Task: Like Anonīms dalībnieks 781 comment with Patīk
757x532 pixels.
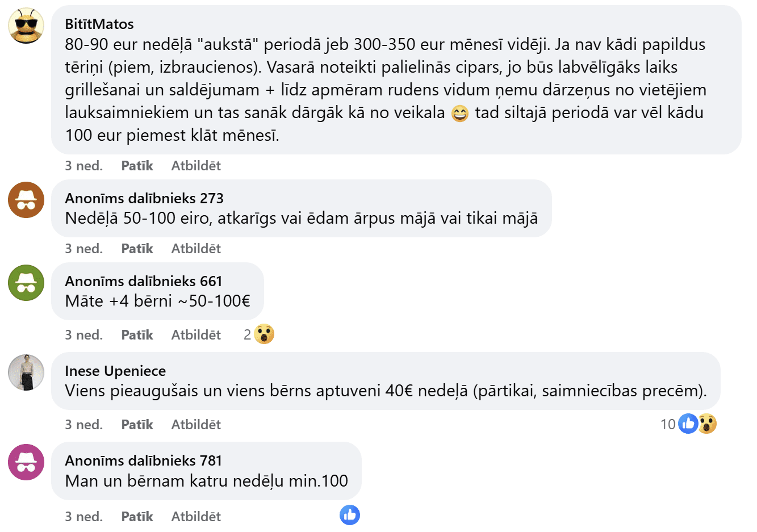Action: [137, 517]
